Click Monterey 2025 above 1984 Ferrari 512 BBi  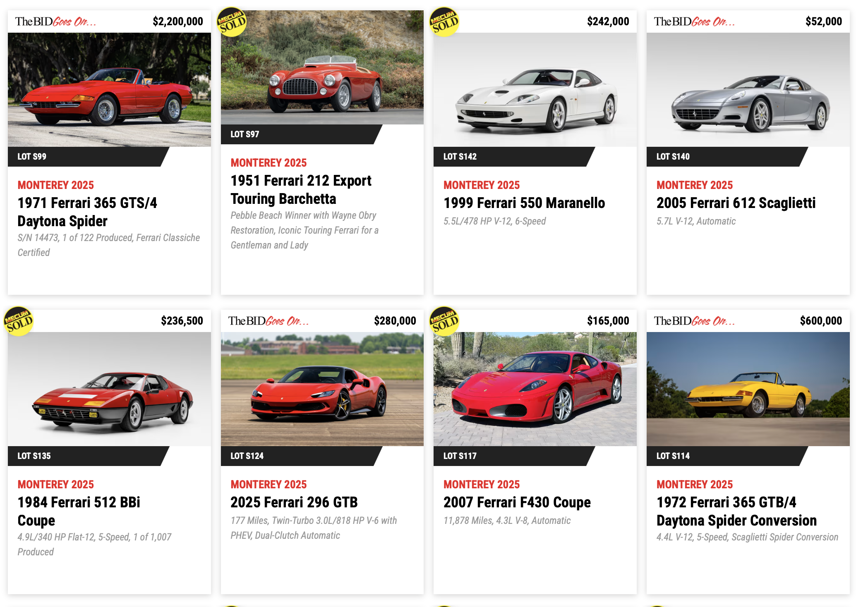click(56, 484)
